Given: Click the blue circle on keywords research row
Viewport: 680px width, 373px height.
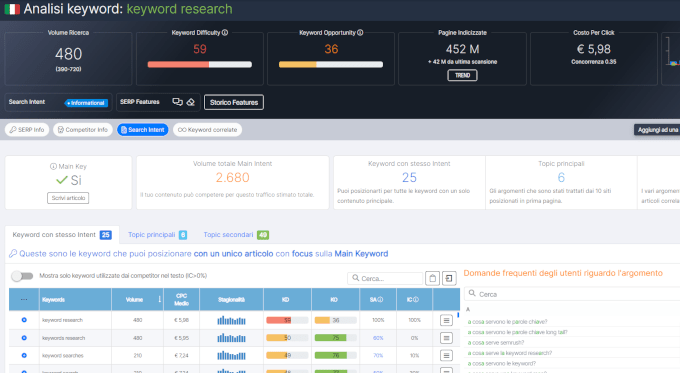Looking at the screenshot, I should (x=24, y=338).
